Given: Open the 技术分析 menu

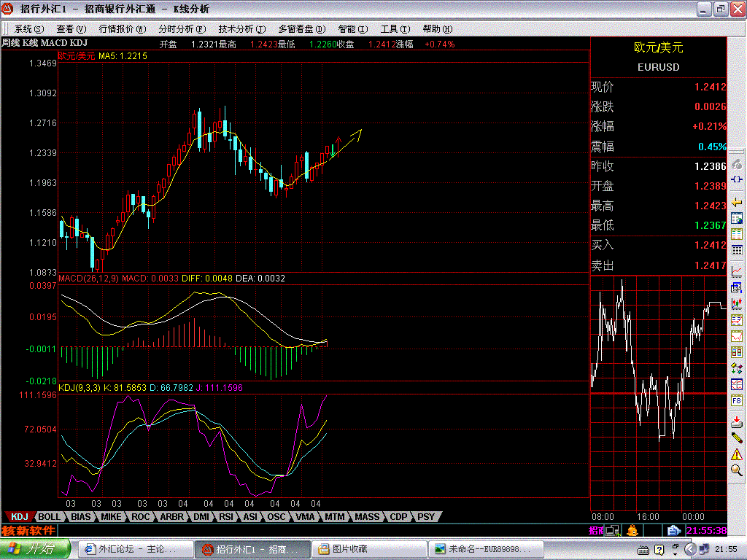Looking at the screenshot, I should click(x=236, y=29).
